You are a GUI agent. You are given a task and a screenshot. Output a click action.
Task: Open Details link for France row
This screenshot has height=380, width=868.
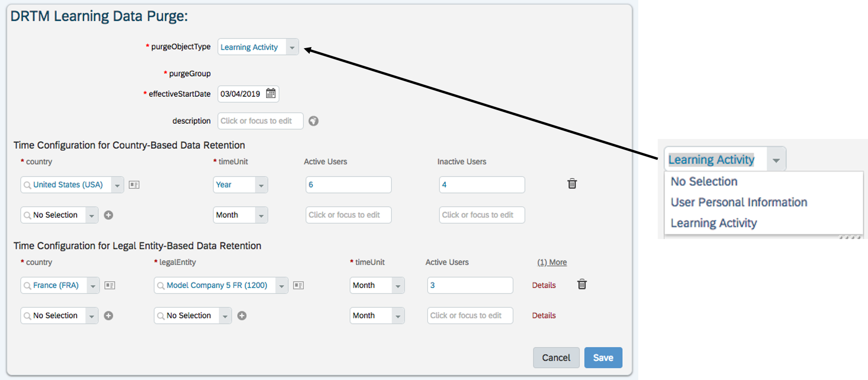tap(544, 285)
